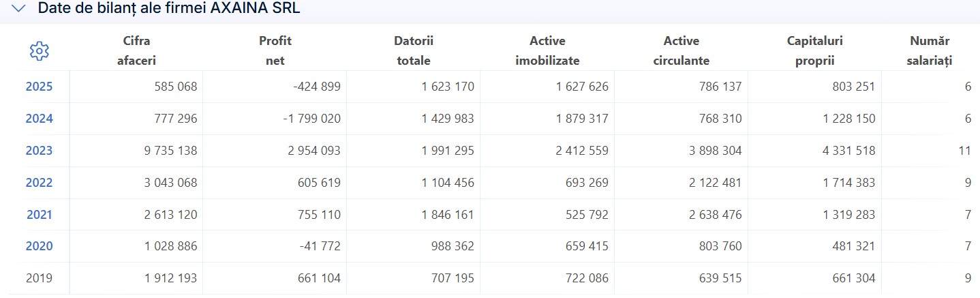Click the Datorii totale column header
This screenshot has height=298, width=980.
tap(413, 50)
